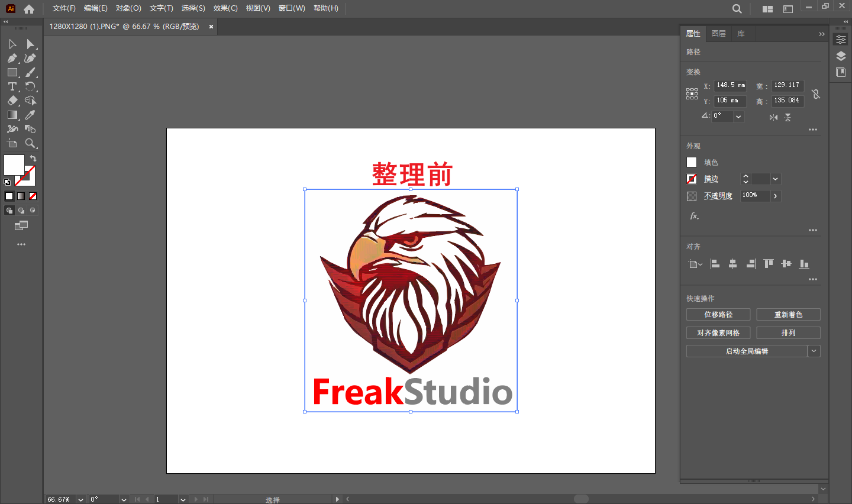Select the Shape Builder tool
852x504 pixels.
click(x=30, y=101)
